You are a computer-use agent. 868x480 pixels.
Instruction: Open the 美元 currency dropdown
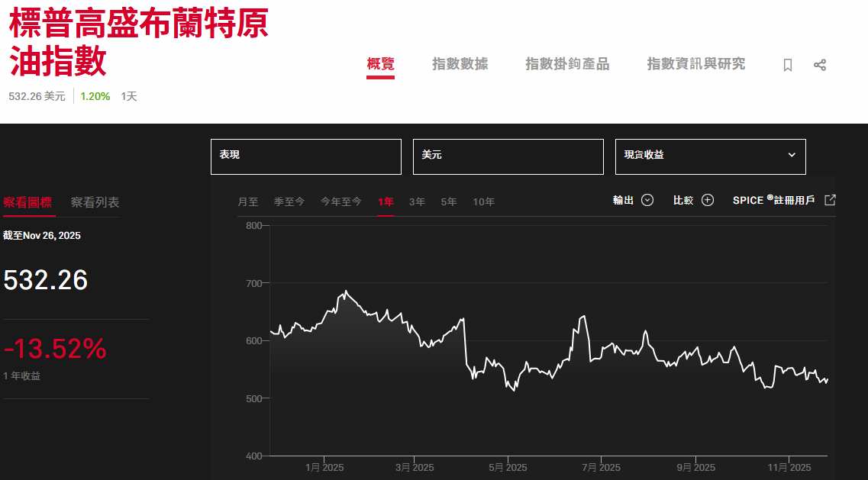point(508,156)
